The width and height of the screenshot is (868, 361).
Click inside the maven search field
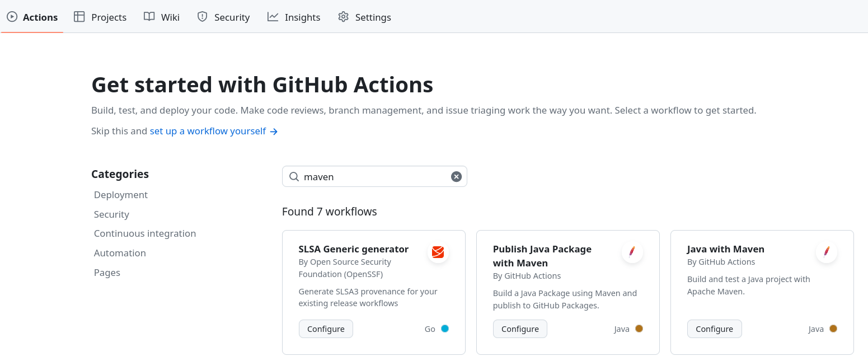[x=375, y=176]
